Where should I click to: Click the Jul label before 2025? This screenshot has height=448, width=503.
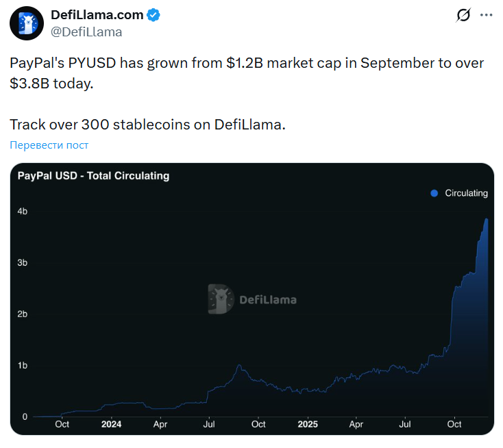[210, 424]
